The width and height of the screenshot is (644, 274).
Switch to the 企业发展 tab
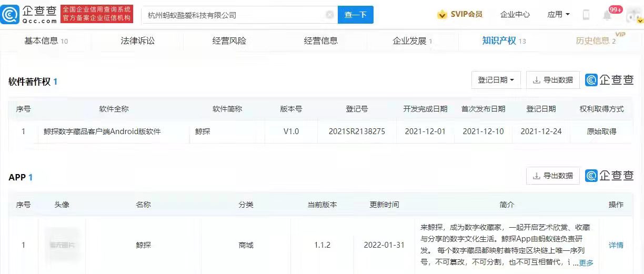(x=412, y=41)
